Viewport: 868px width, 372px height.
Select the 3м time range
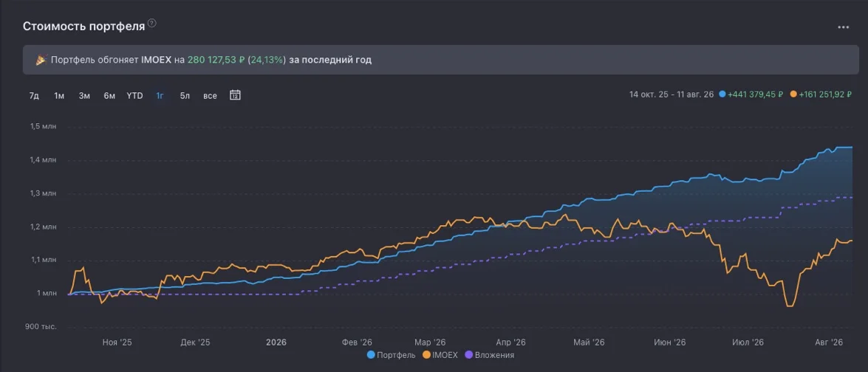pyautogui.click(x=84, y=96)
